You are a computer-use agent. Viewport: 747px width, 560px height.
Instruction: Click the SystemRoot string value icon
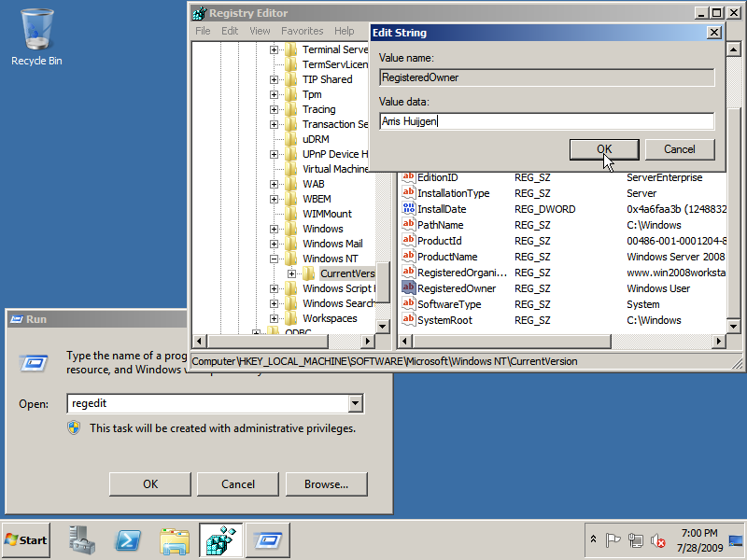[x=408, y=319]
